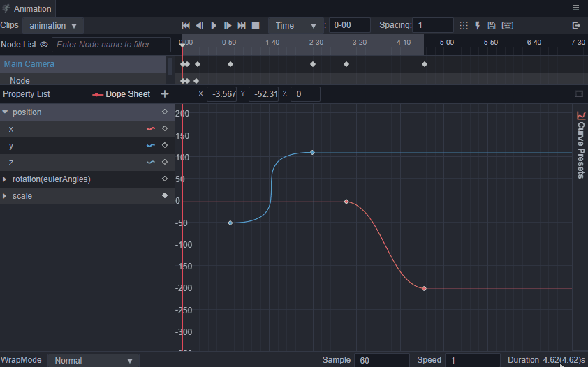Click the Sample rate input field
This screenshot has width=588, height=367.
tap(381, 360)
